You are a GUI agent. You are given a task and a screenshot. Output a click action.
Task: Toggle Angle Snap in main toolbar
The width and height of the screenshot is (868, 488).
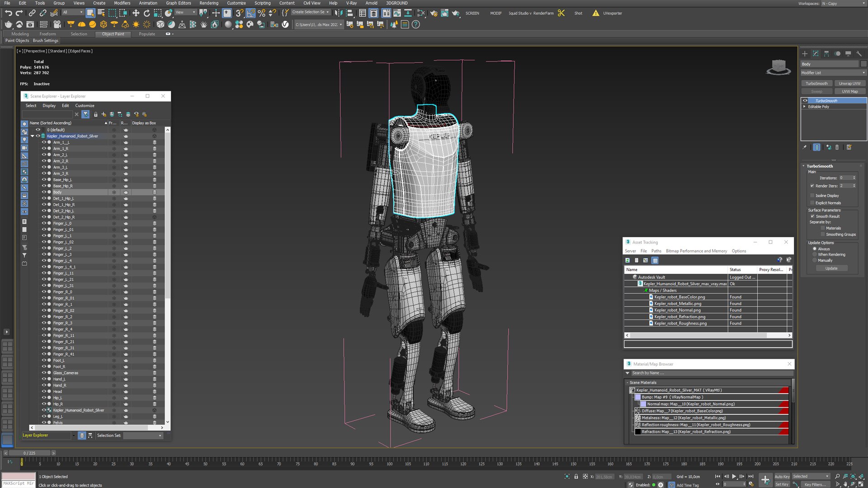(250, 13)
